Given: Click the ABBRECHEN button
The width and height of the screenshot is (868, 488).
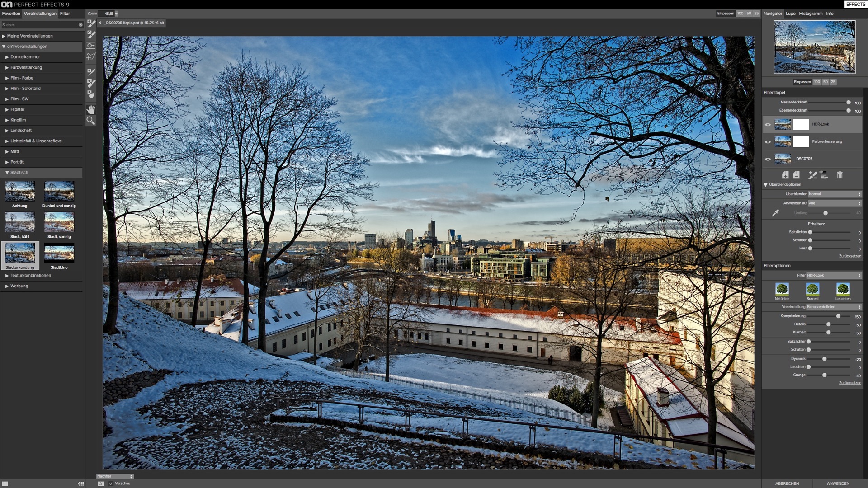Looking at the screenshot, I should pos(787,483).
